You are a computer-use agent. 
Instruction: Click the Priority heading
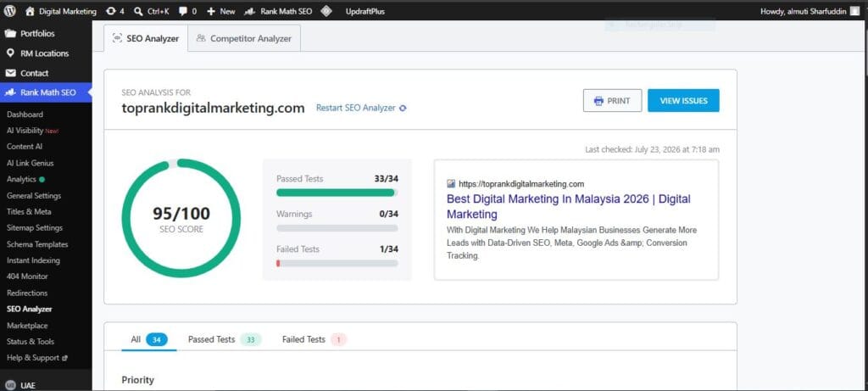[138, 380]
